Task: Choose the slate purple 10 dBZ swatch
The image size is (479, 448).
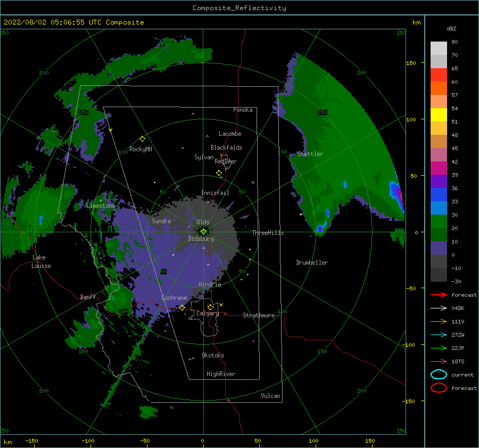Action: [x=439, y=248]
